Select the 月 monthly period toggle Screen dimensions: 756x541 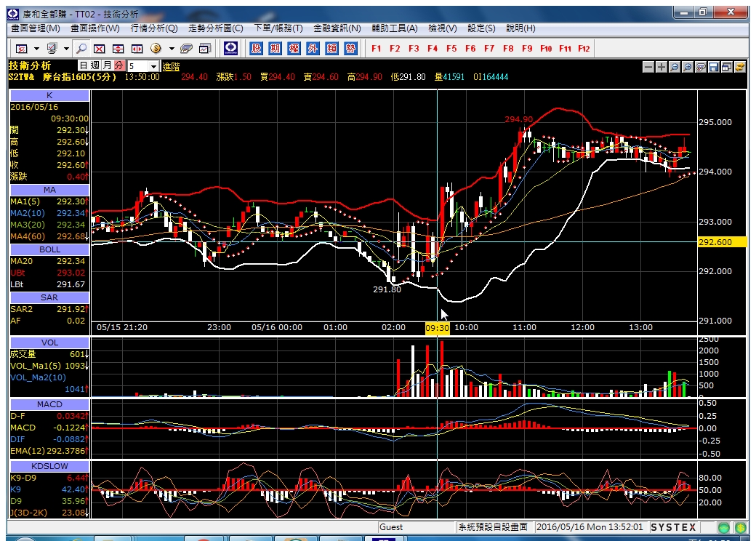[107, 65]
